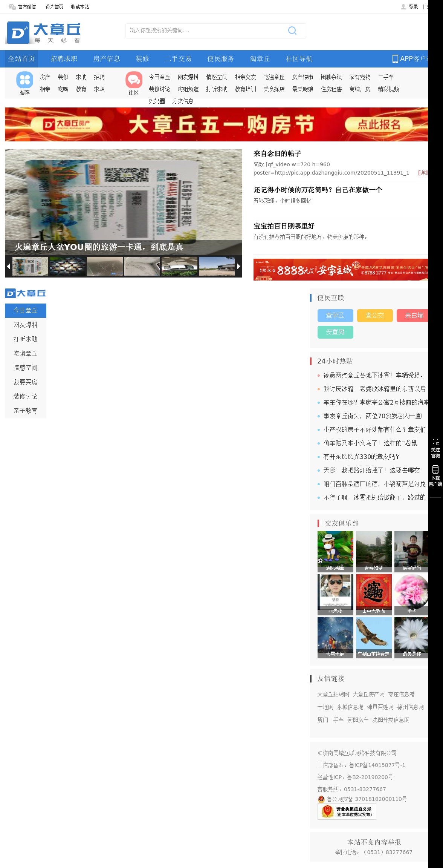Image resolution: width=443 pixels, height=868 pixels.
Task: Open the 二手交易 navigation tab
Action: [178, 59]
